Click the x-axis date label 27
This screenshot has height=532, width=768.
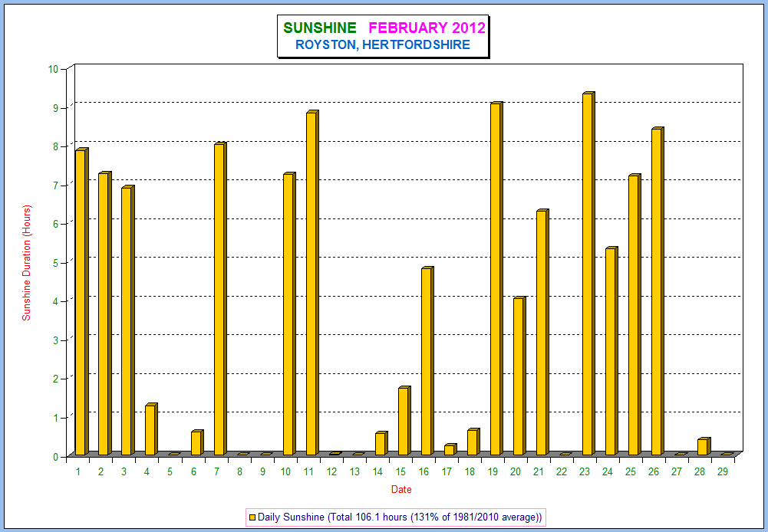[x=677, y=471]
